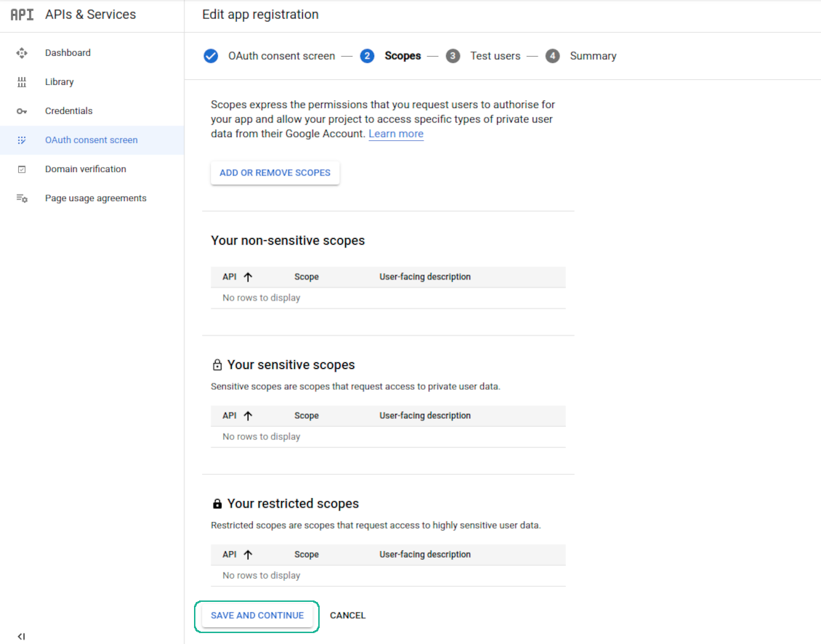
Task: Open the Learn more link
Action: 396,134
